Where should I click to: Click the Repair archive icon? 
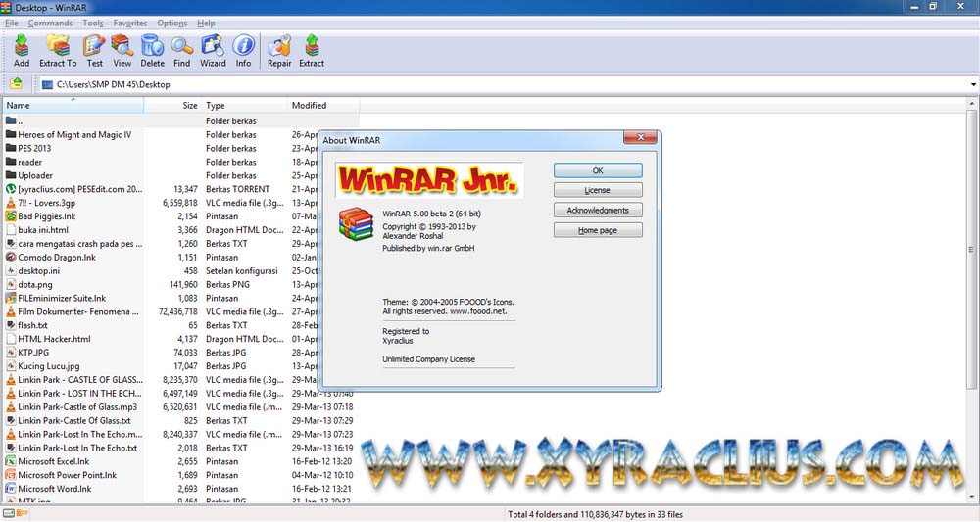(x=279, y=51)
